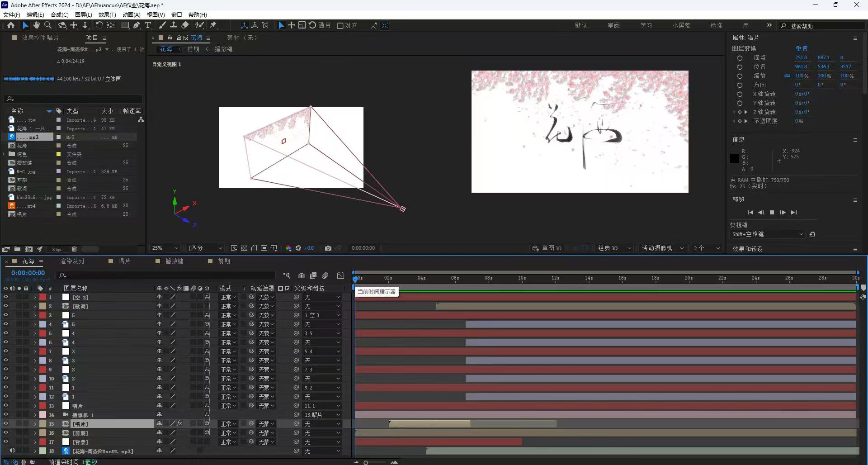Open the 效果(T) menu

tap(107, 15)
